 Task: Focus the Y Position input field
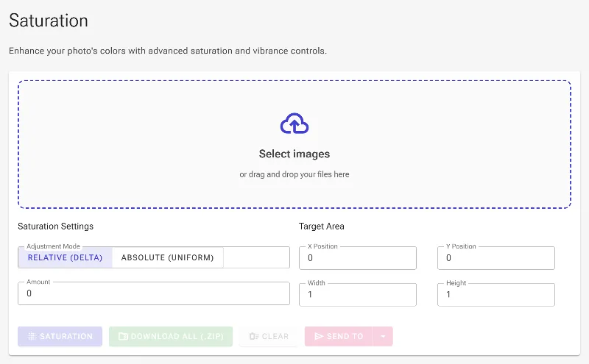point(495,258)
